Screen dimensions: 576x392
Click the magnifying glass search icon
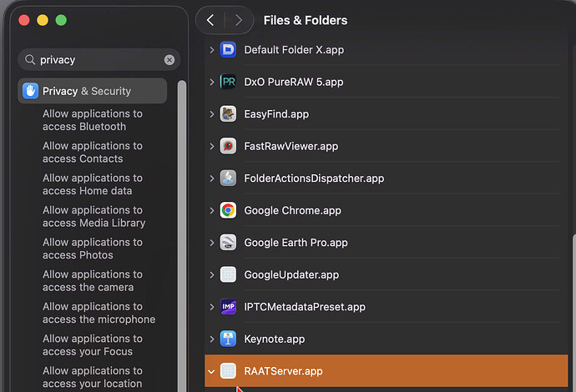coord(30,59)
